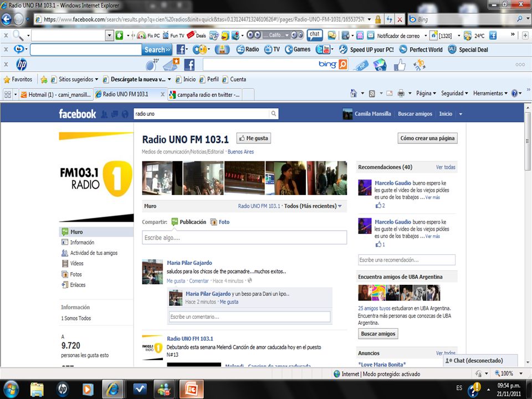
Task: Click the printer icon in command bar
Action: click(x=401, y=93)
